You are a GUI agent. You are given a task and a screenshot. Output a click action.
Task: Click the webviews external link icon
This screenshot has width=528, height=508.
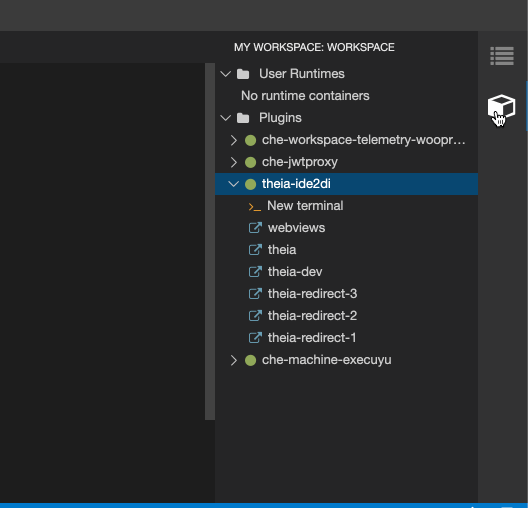(x=255, y=228)
